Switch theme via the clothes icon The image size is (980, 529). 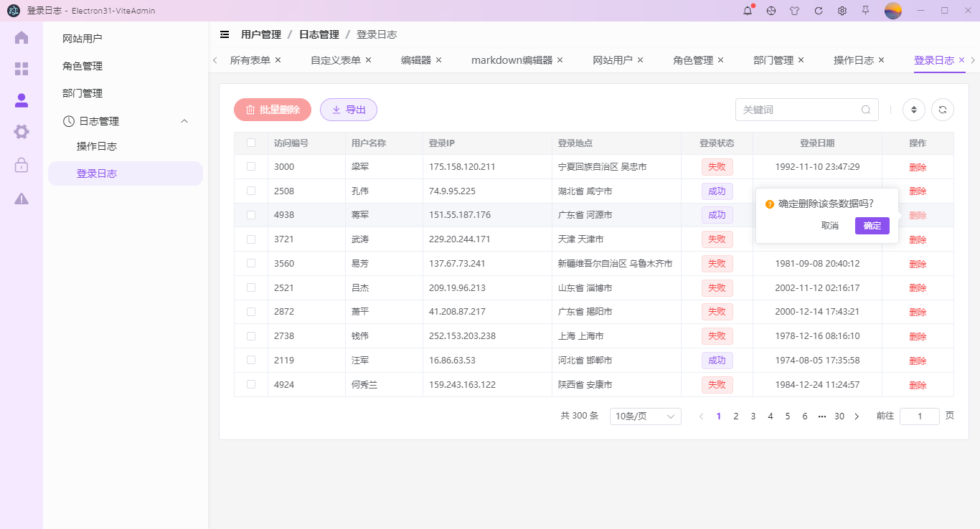coord(794,11)
